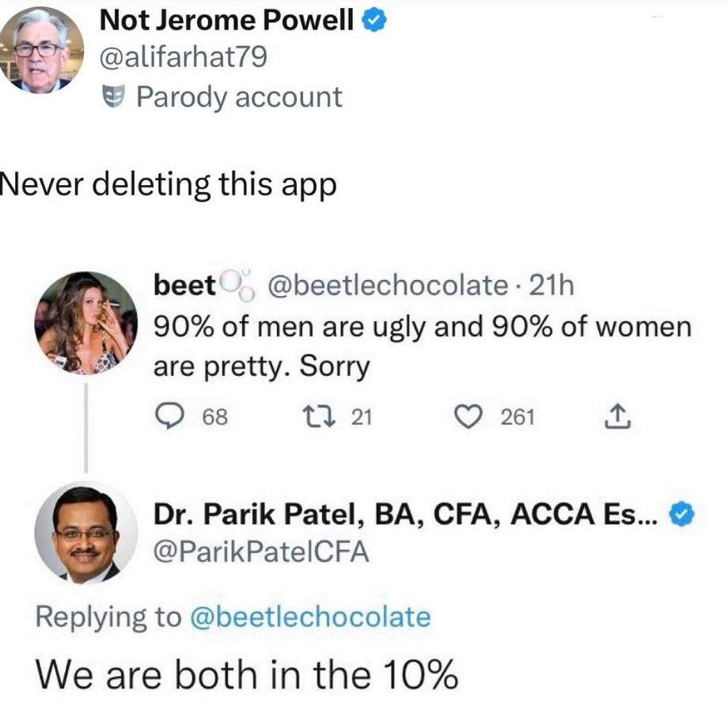This screenshot has height=705, width=728.
Task: Click the verified badge beside Not Jerome Powell
Action: [x=373, y=21]
